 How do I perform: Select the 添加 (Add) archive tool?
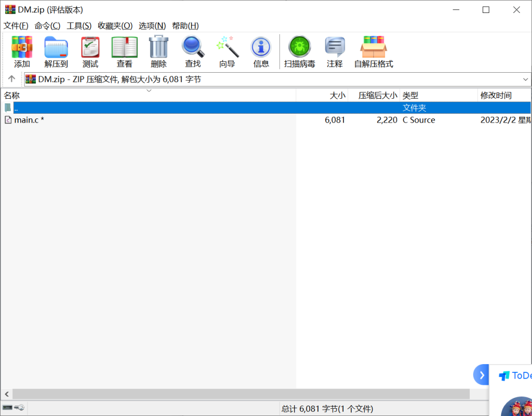pos(22,51)
